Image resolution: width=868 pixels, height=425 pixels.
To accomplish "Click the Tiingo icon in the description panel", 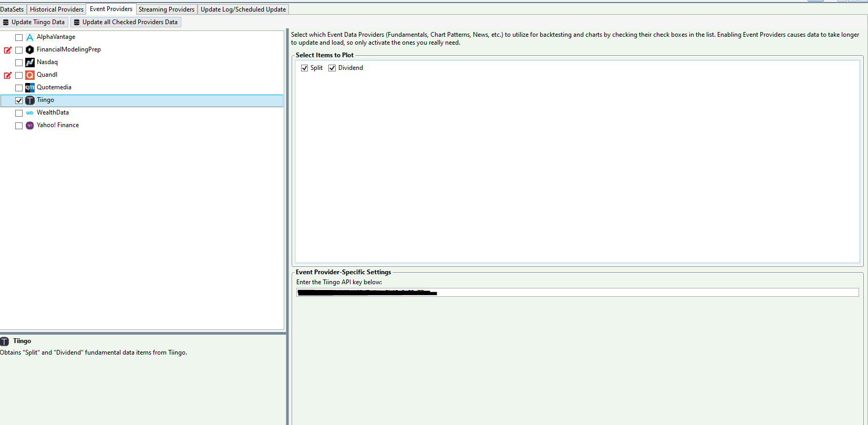I will (x=5, y=341).
